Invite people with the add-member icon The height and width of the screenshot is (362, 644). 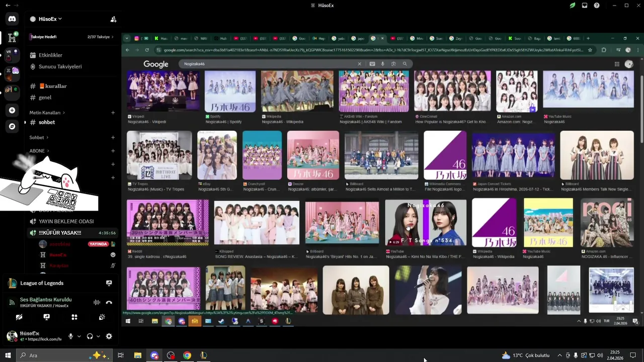[x=113, y=19]
